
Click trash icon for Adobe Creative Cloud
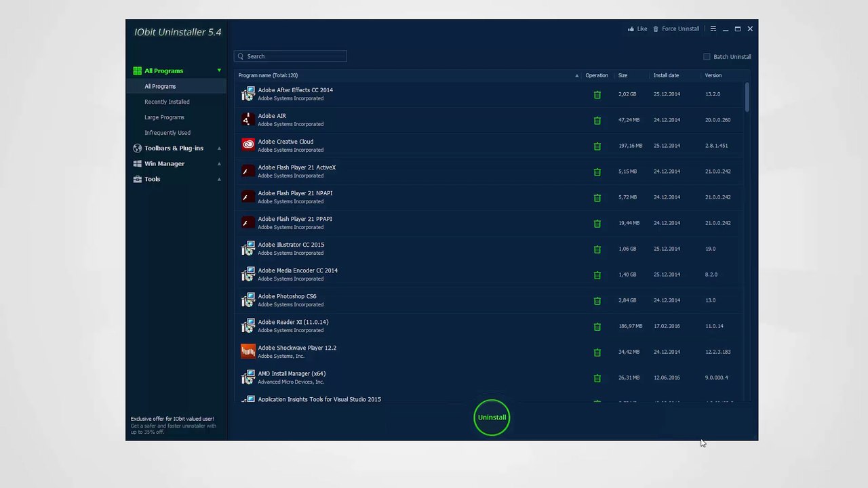(597, 146)
